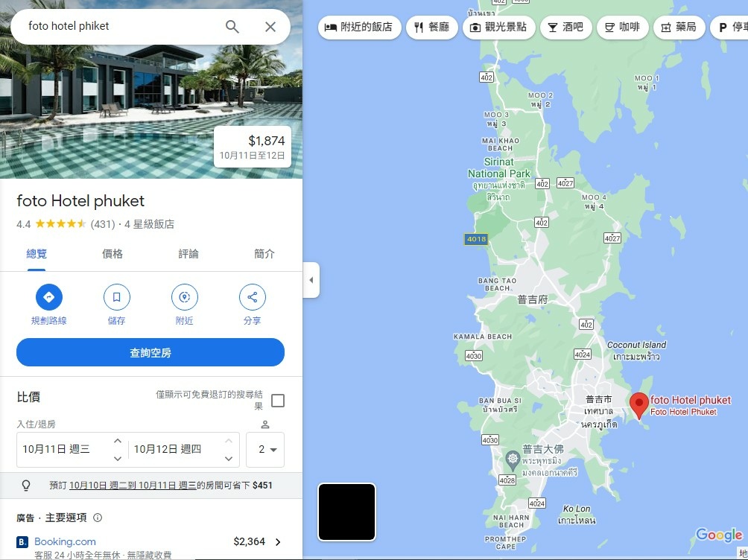This screenshot has height=560, width=748.
Task: Click the info icon beside 主要選項
Action: coord(98,518)
